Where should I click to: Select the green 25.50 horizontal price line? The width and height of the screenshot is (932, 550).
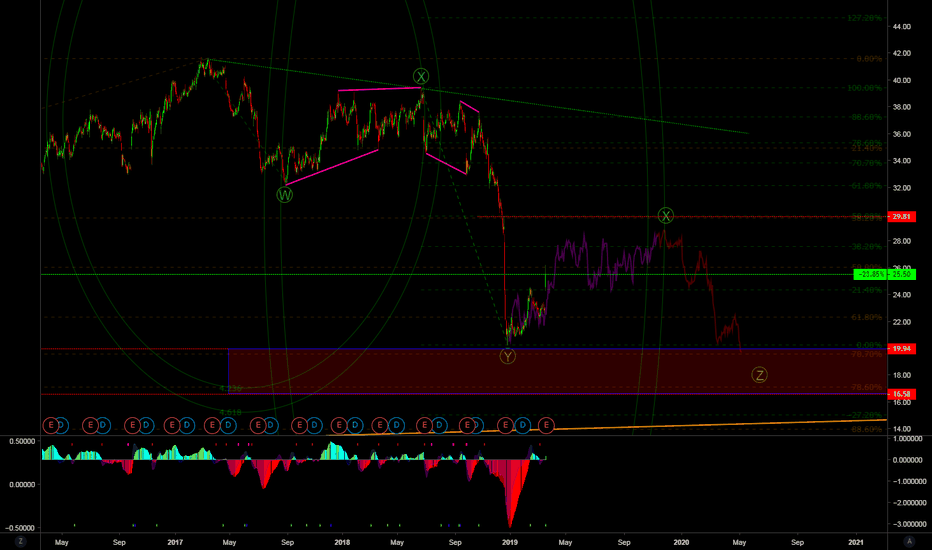[447, 274]
